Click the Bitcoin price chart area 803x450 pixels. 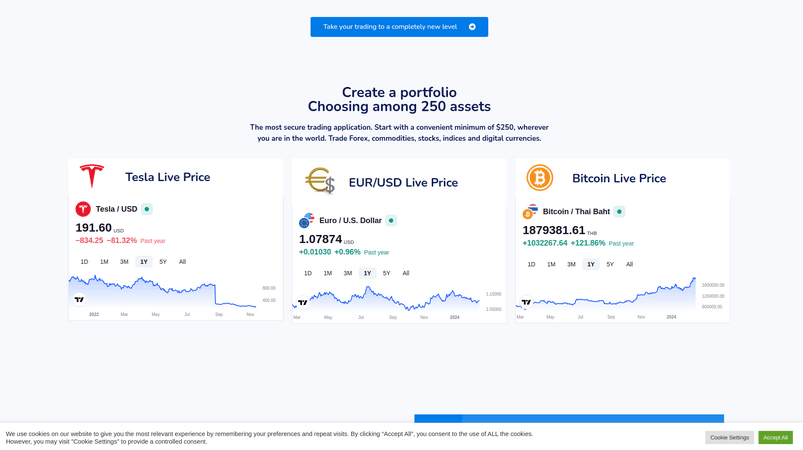coord(610,295)
